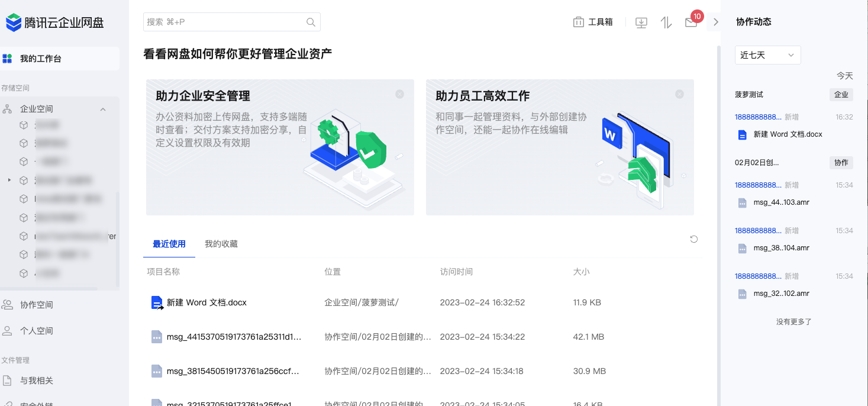Click the file icon beside msg_38..104.amr

[743, 249]
